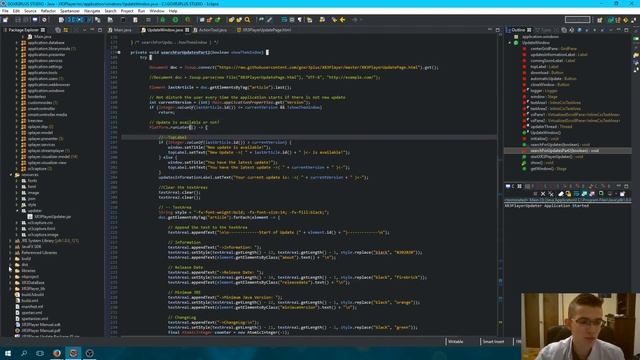Select manifest.mf file in Package Explorer

point(32,307)
